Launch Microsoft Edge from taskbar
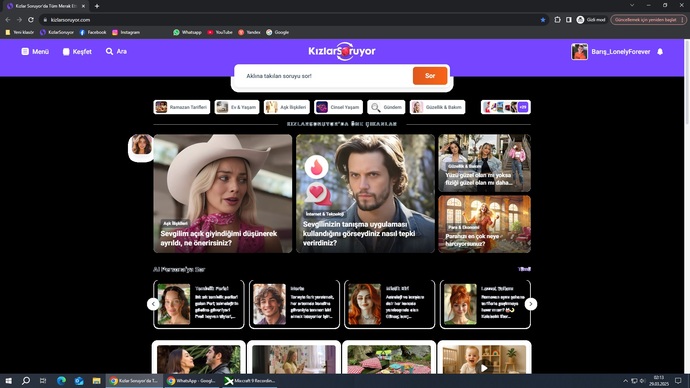Image resolution: width=690 pixels, height=388 pixels. (61, 381)
